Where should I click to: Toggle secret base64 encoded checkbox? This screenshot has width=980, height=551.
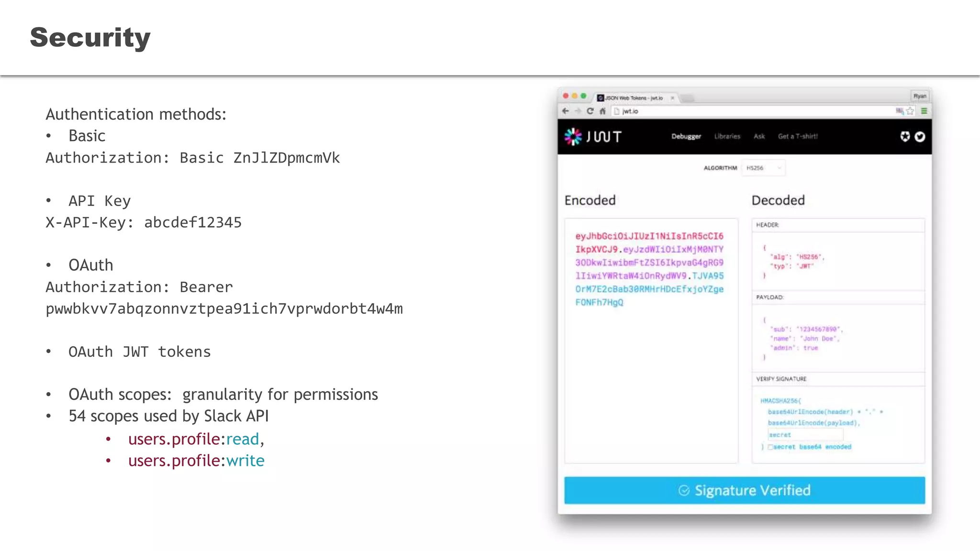point(770,447)
